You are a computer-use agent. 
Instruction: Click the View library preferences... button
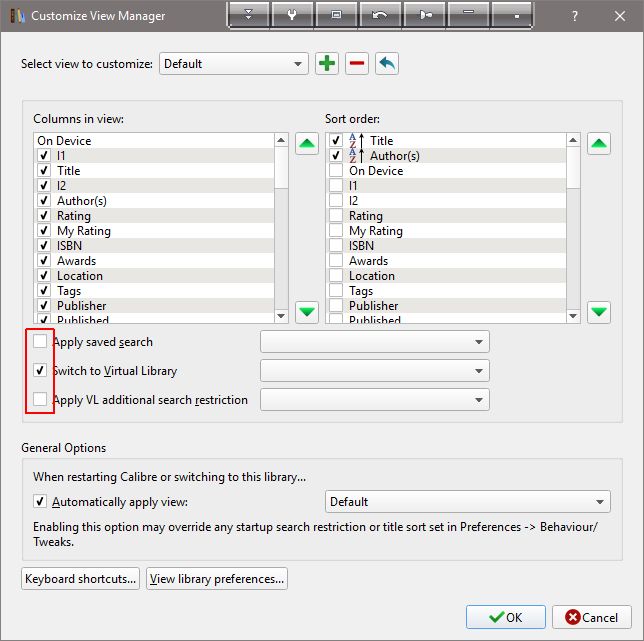[x=217, y=579]
